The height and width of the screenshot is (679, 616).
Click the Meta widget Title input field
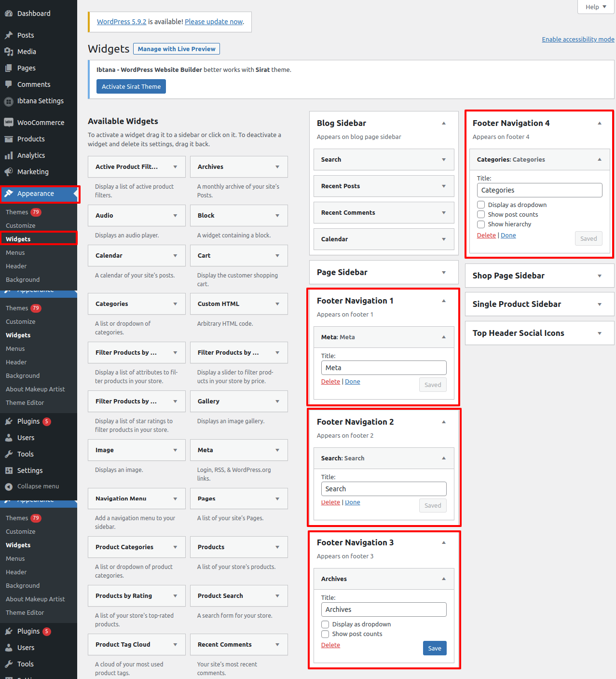click(383, 368)
